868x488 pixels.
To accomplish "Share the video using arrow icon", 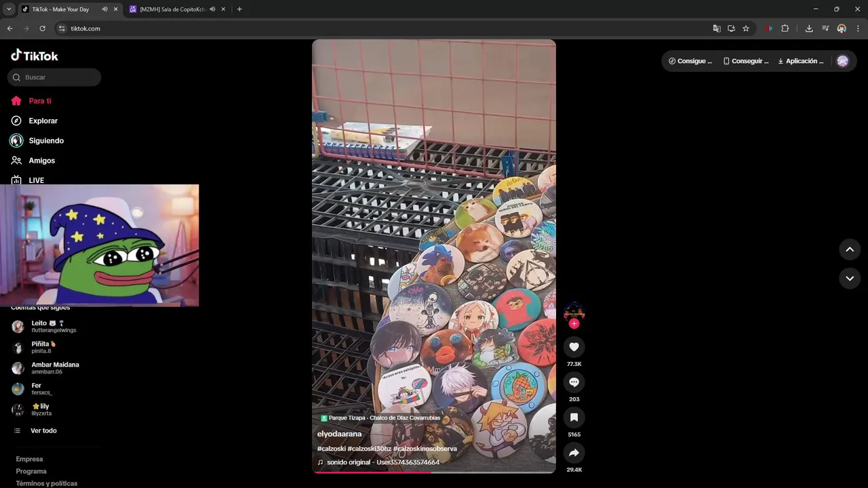I will tap(574, 453).
